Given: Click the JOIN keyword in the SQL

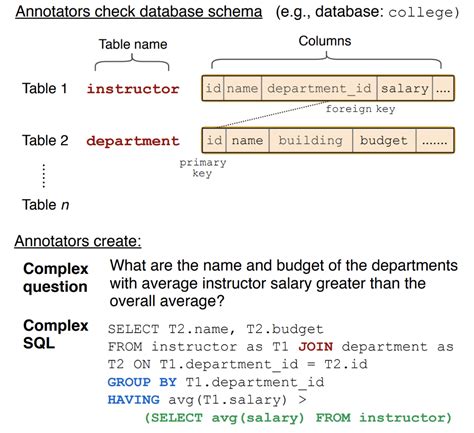Looking at the screenshot, I should pos(316,347).
